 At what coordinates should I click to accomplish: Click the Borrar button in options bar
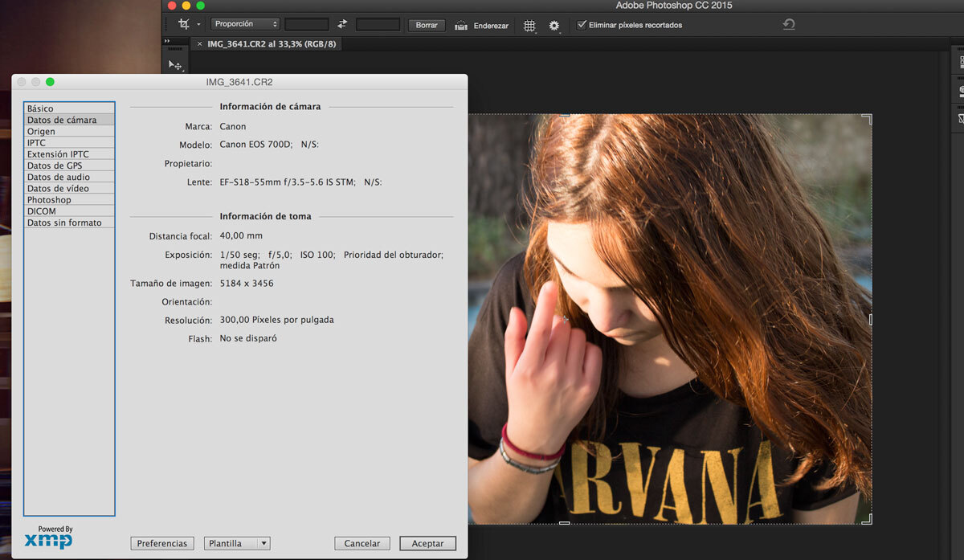coord(427,25)
